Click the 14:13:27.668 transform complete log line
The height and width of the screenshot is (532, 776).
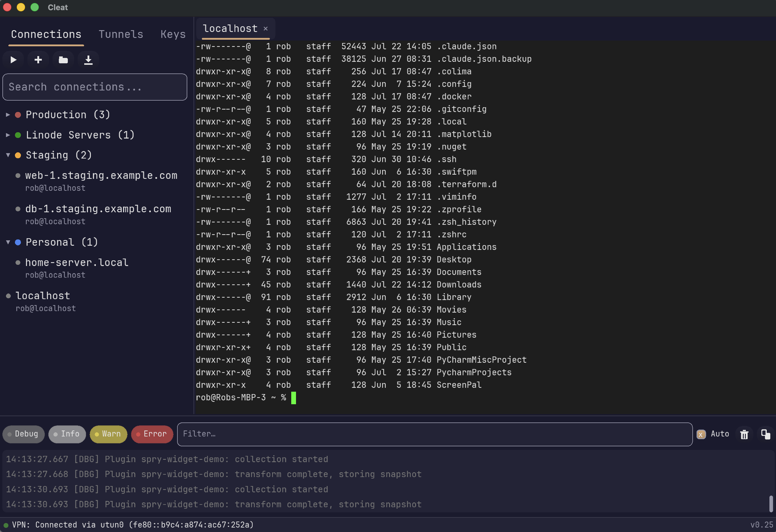[x=214, y=475]
